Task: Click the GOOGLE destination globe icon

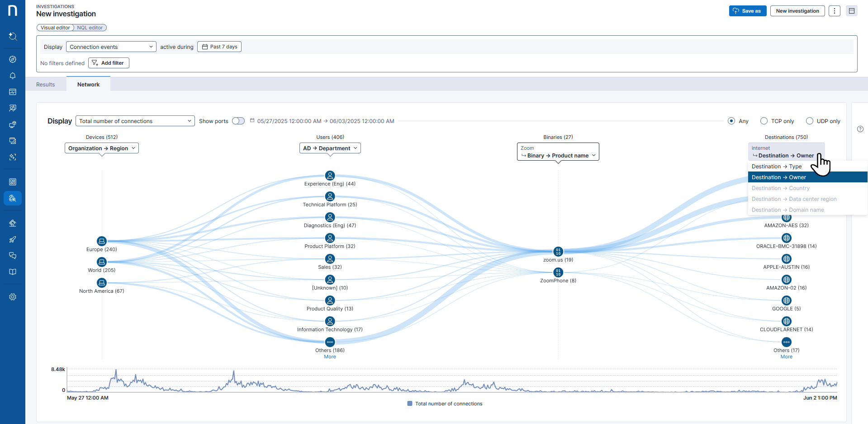Action: (x=787, y=300)
